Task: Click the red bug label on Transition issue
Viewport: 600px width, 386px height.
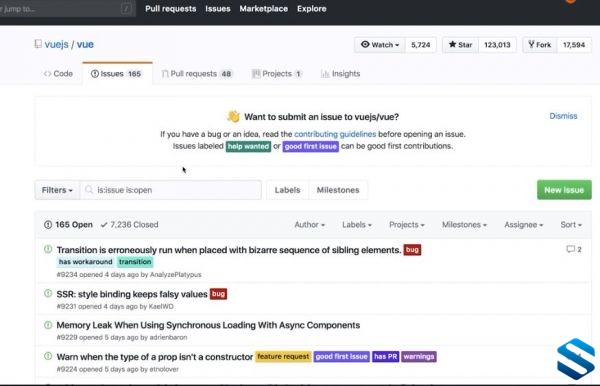Action: coord(412,250)
